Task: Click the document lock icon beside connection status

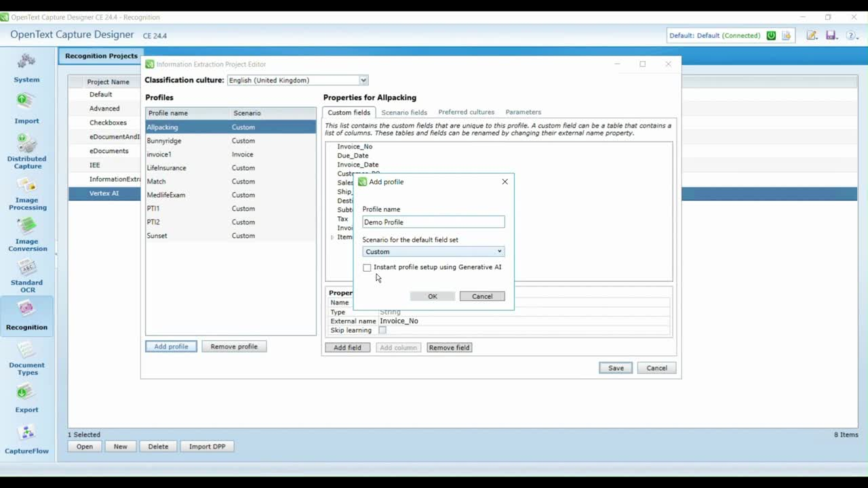Action: [x=787, y=35]
